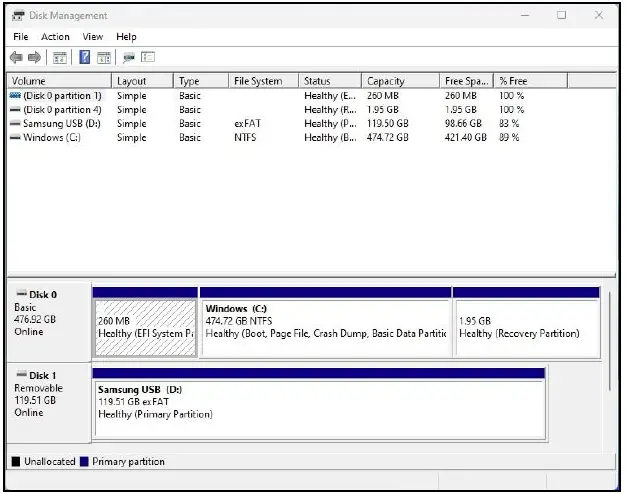Select the 1.95 GB Recovery Partition block
Viewport: 627px width, 494px height.
(x=527, y=322)
